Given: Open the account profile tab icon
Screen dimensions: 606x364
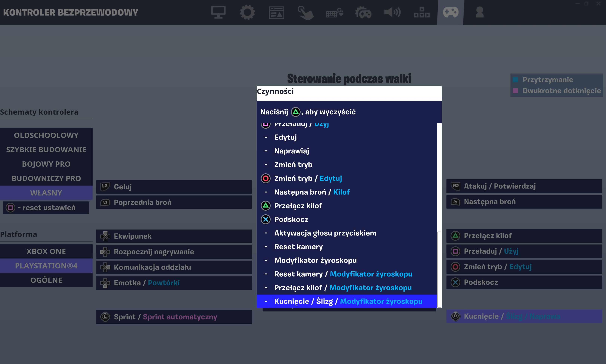Looking at the screenshot, I should point(479,12).
